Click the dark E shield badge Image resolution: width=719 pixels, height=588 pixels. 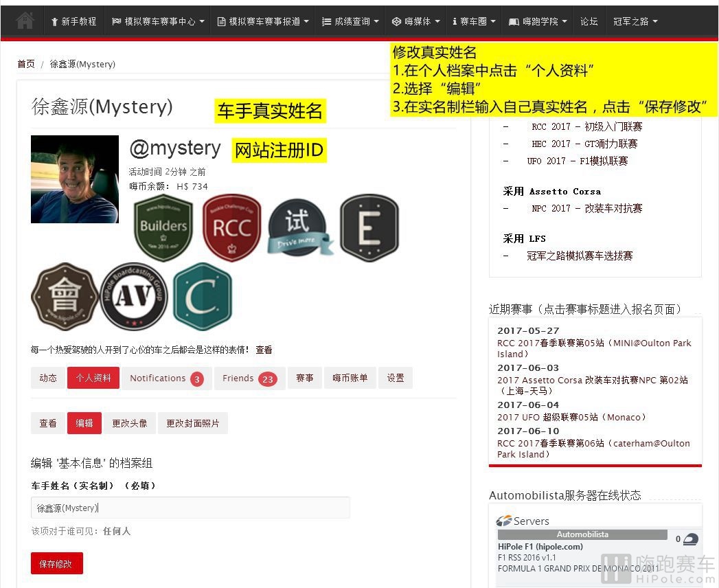369,227
